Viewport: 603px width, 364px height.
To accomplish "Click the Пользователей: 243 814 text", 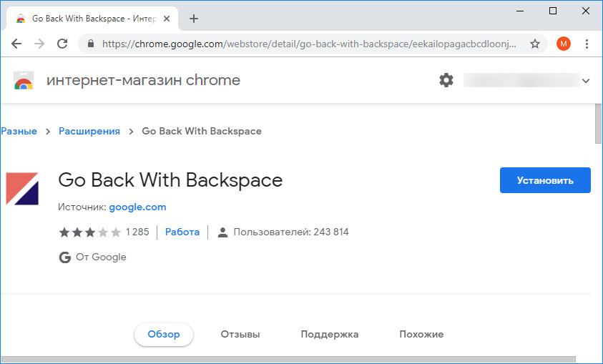I will point(291,232).
